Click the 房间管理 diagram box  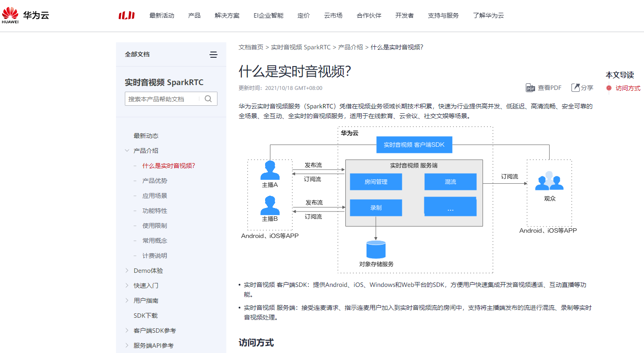376,182
